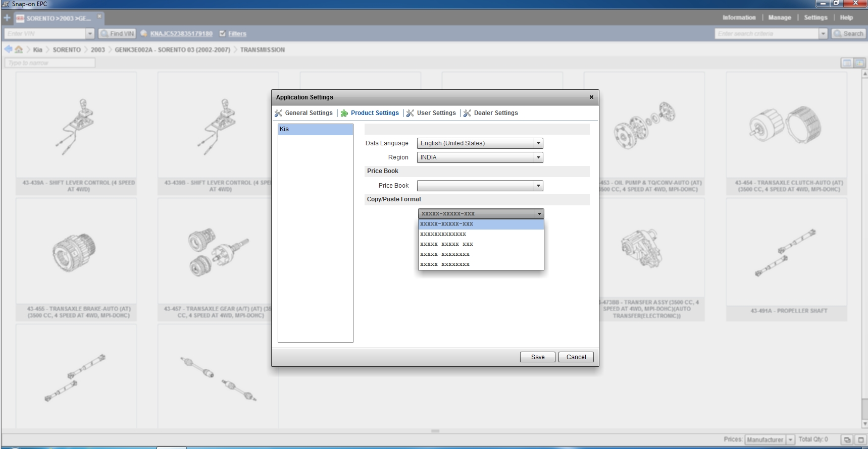
Task: Choose format xxxxx-xxxxxxxx in list
Action: pyautogui.click(x=481, y=254)
